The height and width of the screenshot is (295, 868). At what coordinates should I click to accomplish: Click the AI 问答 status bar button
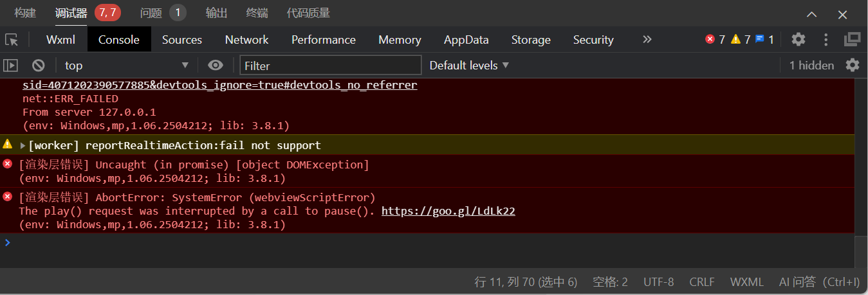tap(819, 282)
